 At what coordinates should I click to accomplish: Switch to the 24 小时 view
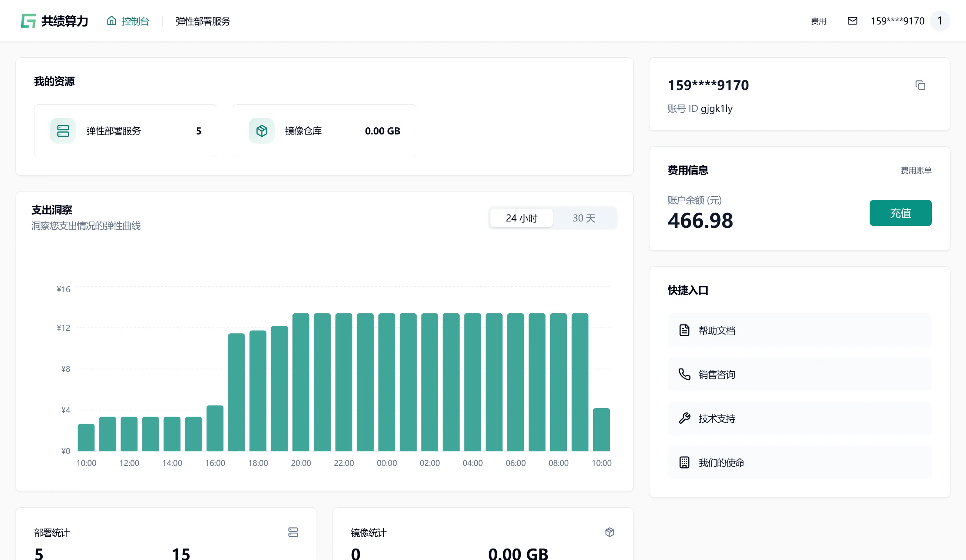point(521,218)
